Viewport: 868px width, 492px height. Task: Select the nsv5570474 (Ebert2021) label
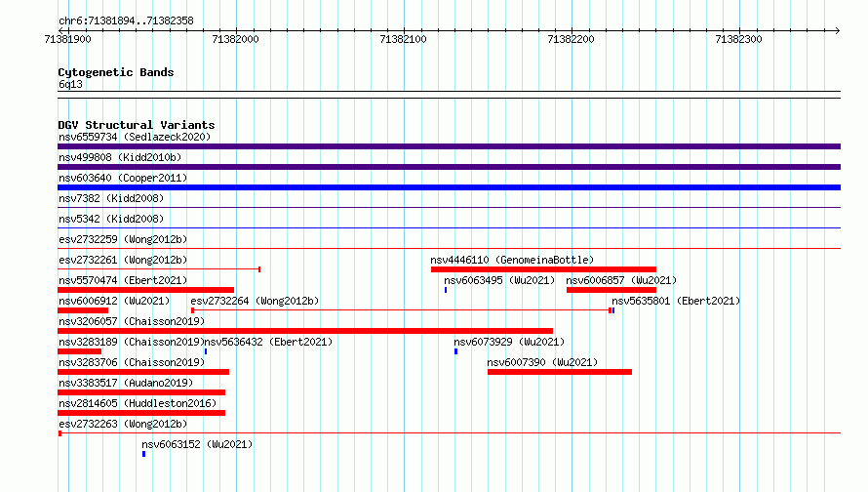123,280
